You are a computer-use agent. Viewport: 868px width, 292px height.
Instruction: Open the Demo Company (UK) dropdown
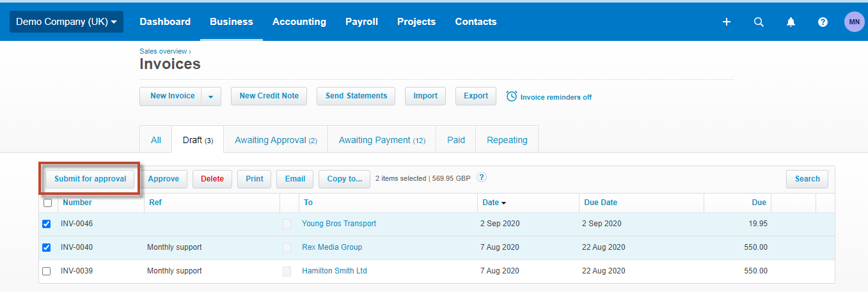click(67, 22)
